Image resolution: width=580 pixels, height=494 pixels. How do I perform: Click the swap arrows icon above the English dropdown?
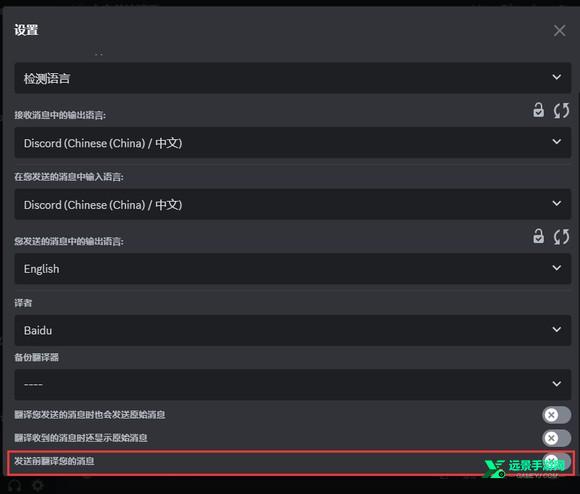[x=561, y=237]
